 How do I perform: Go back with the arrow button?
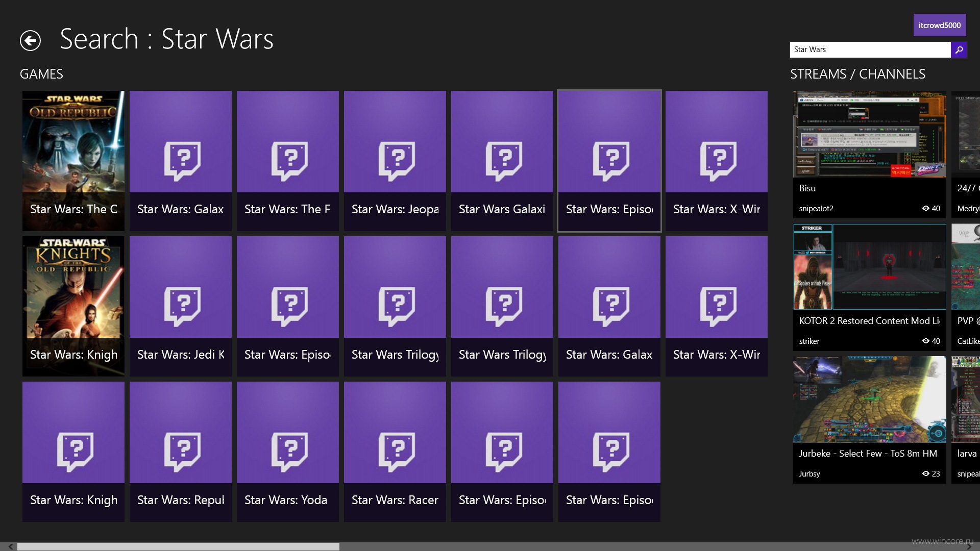(30, 41)
